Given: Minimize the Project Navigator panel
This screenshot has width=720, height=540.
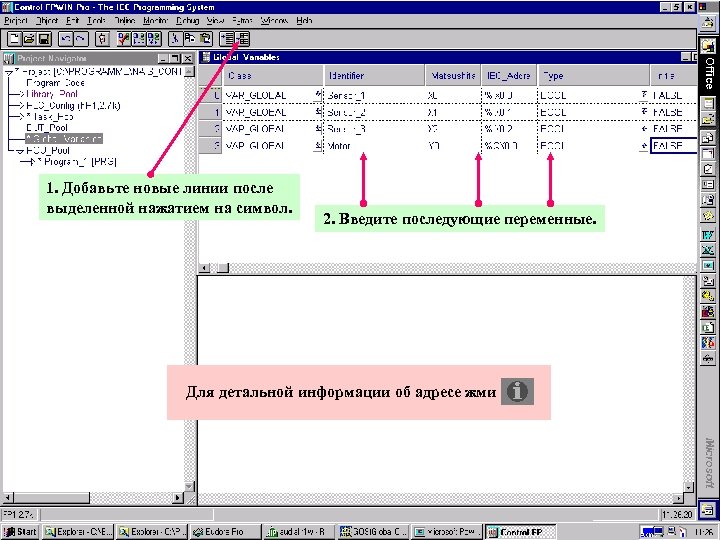Looking at the screenshot, I should tap(163, 58).
